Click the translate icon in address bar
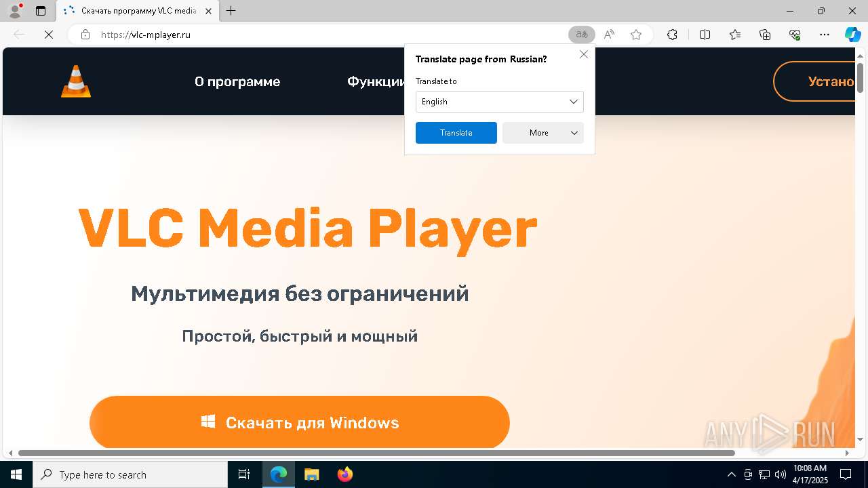Image resolution: width=868 pixels, height=488 pixels. tap(581, 35)
